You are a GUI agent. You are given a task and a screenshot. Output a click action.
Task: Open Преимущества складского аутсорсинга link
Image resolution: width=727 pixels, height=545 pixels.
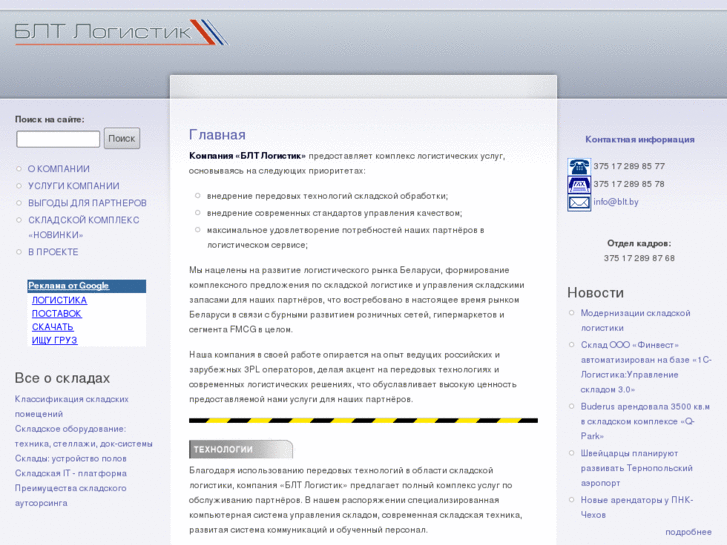70,495
